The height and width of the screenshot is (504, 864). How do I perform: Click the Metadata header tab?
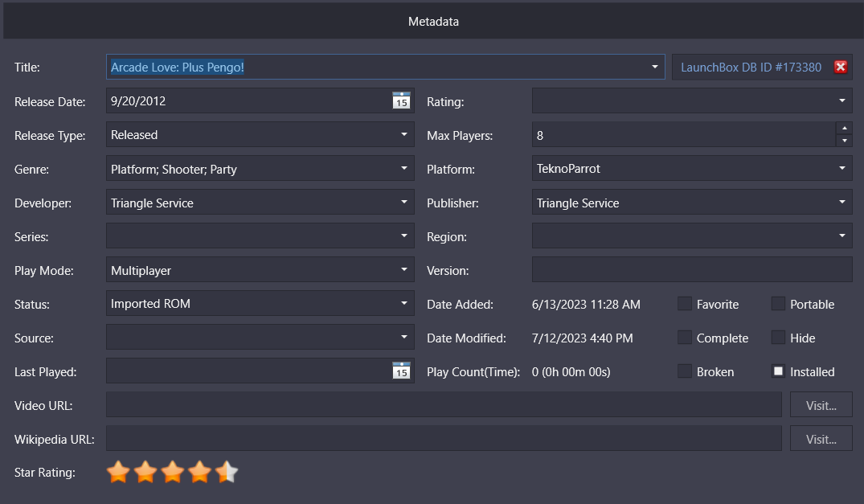pos(434,22)
